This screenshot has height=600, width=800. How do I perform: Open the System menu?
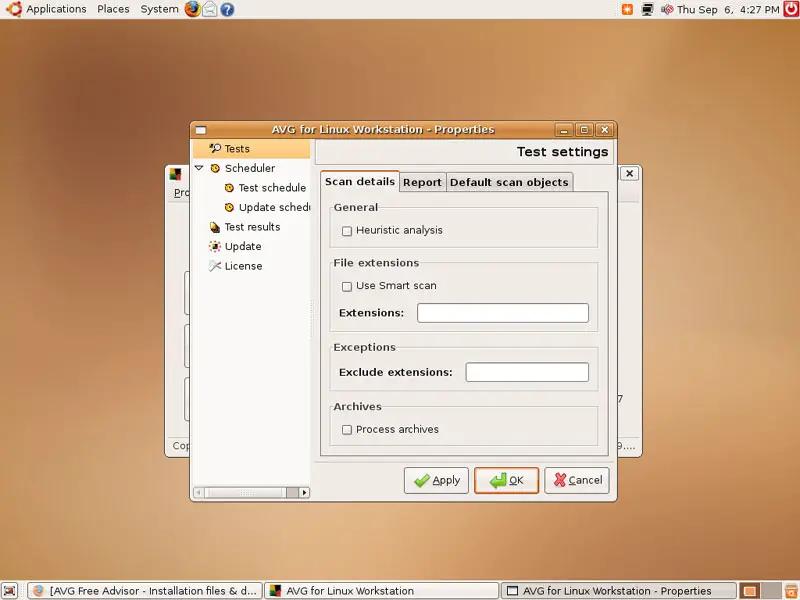159,9
